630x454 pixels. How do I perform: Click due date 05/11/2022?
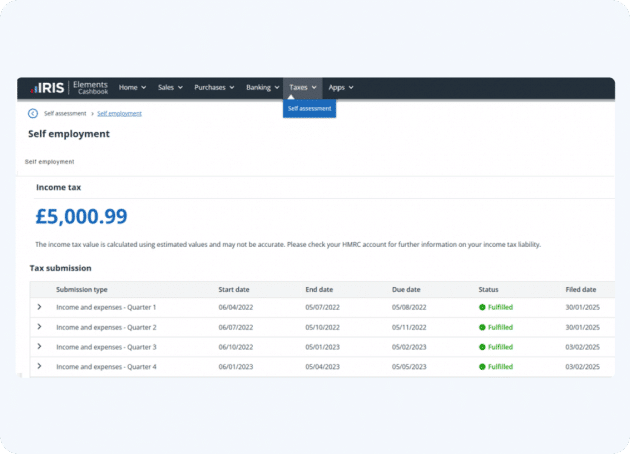click(x=409, y=327)
